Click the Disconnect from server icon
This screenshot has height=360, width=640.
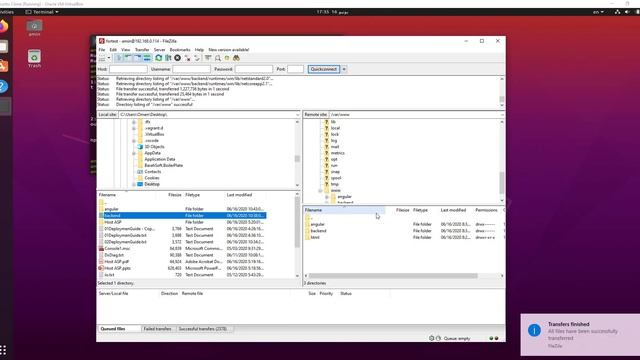[187, 58]
